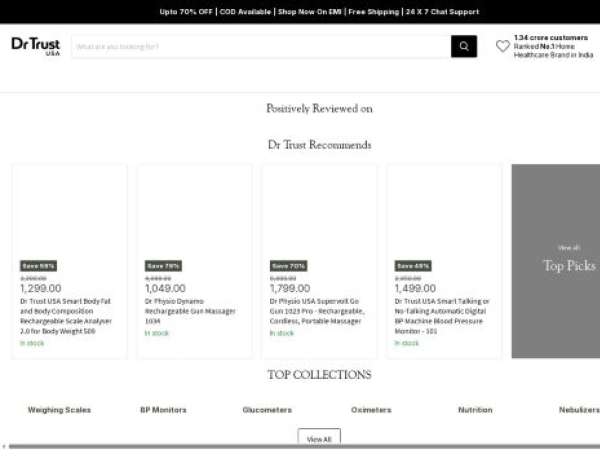The height and width of the screenshot is (450, 600).
Task: Click the 1,799.00 price
Action: point(290,288)
